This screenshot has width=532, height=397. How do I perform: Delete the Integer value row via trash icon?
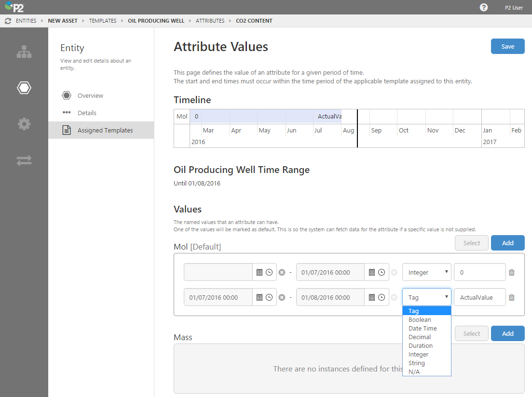coord(512,272)
